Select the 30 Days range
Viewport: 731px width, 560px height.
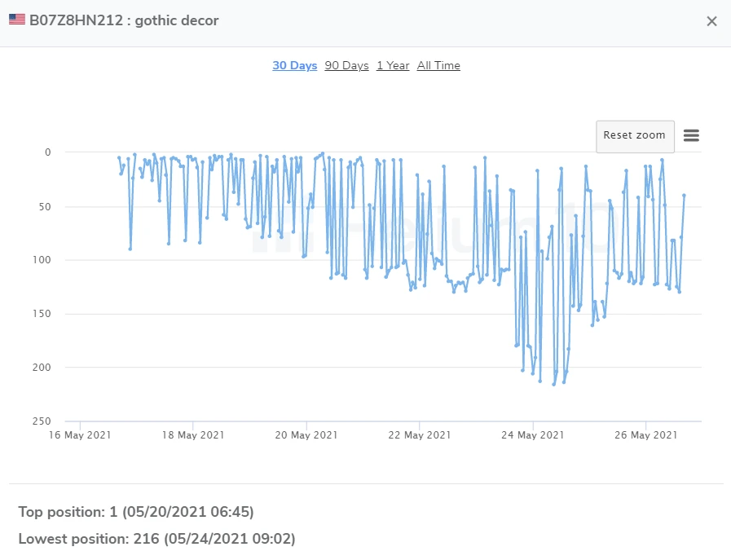click(x=295, y=66)
